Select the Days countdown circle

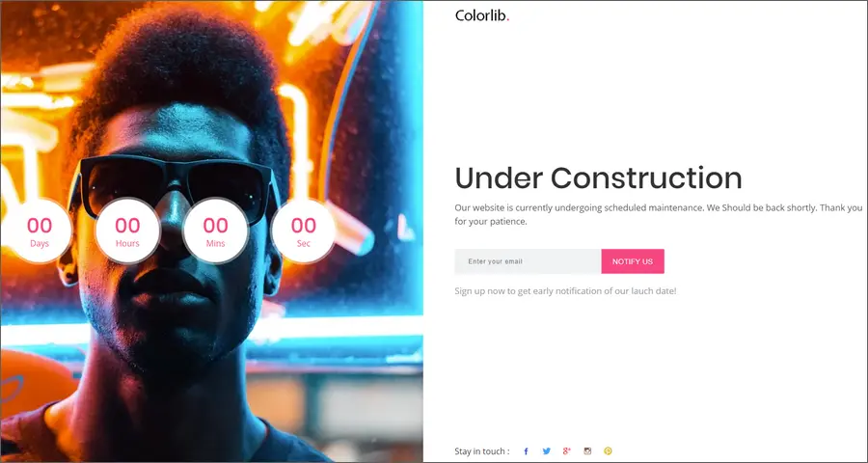tap(40, 231)
